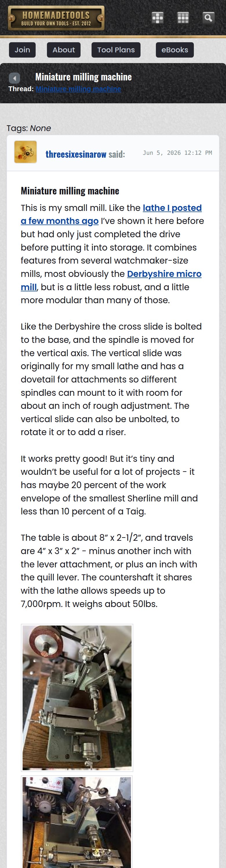Select the Join menu button
This screenshot has width=226, height=868.
pos(22,50)
